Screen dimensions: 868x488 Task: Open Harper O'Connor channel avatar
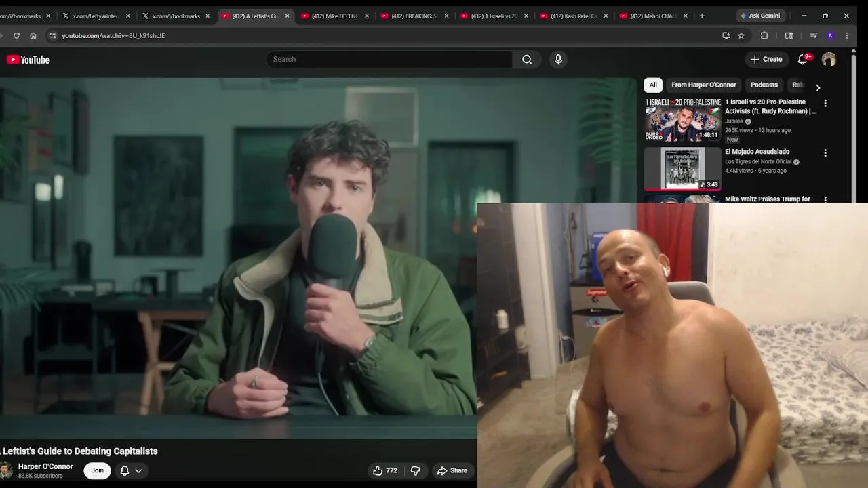[x=5, y=470]
